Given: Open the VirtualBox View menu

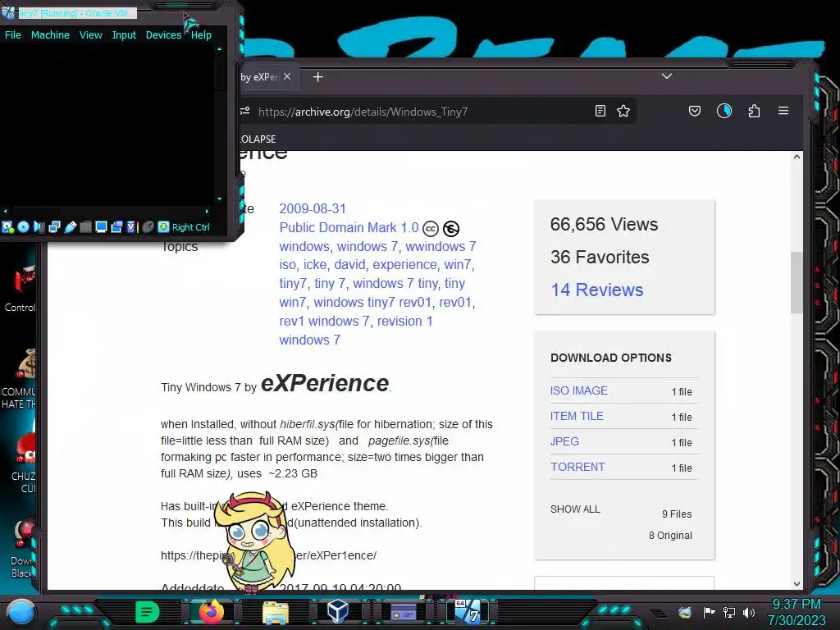Looking at the screenshot, I should click(90, 34).
